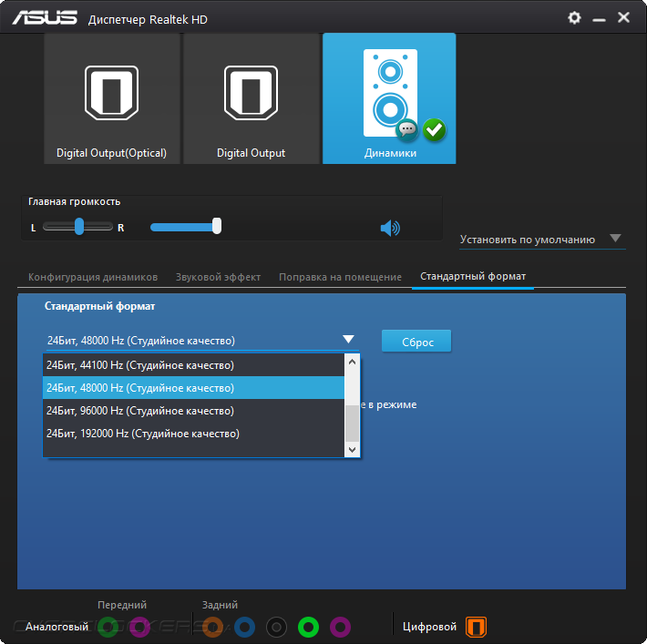
Task: Choose 24Бит, 48000 Hz highlighted option
Action: coord(193,388)
